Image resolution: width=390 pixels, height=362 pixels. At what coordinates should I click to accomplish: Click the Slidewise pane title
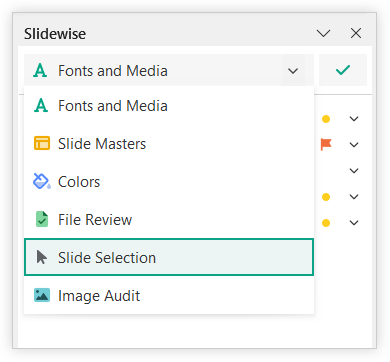(x=55, y=34)
